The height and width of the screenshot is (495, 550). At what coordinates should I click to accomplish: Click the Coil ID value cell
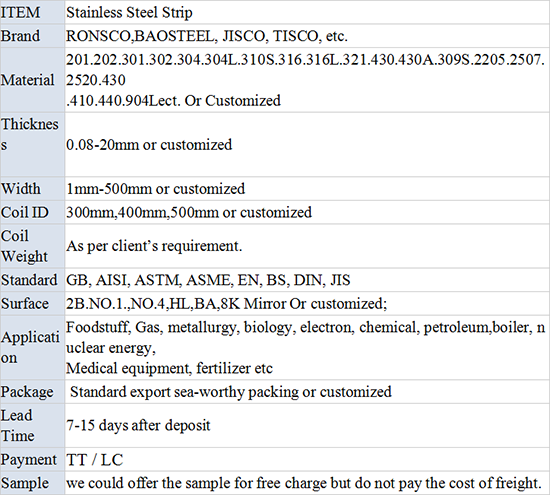pyautogui.click(x=307, y=212)
